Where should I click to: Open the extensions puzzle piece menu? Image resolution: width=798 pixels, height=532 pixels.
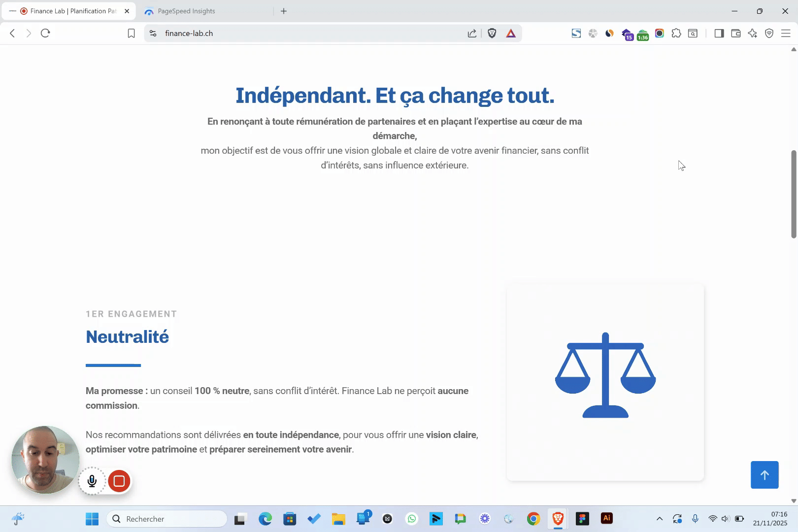tap(676, 33)
